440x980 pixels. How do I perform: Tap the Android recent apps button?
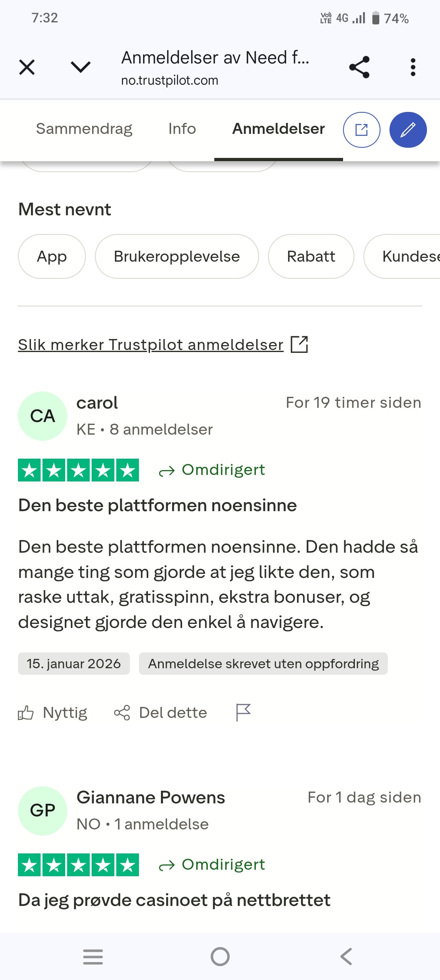[93, 956]
